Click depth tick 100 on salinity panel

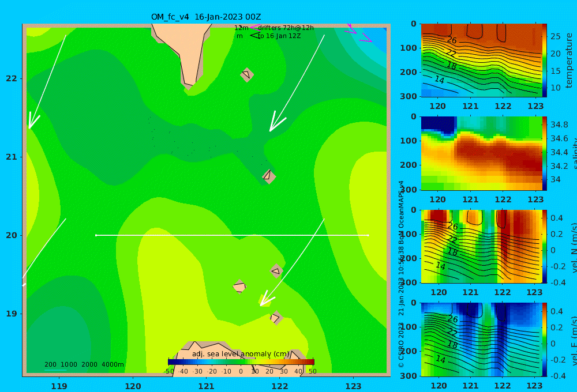(409, 141)
